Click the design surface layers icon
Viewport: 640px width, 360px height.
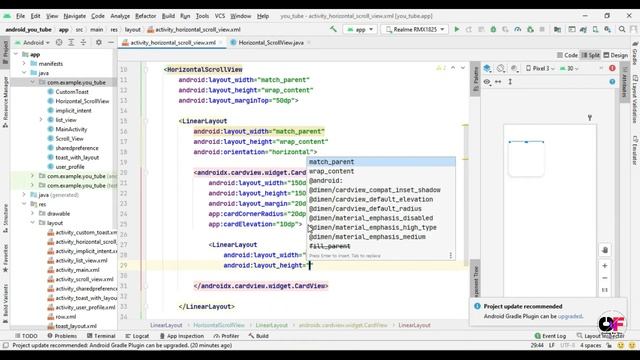tap(487, 69)
